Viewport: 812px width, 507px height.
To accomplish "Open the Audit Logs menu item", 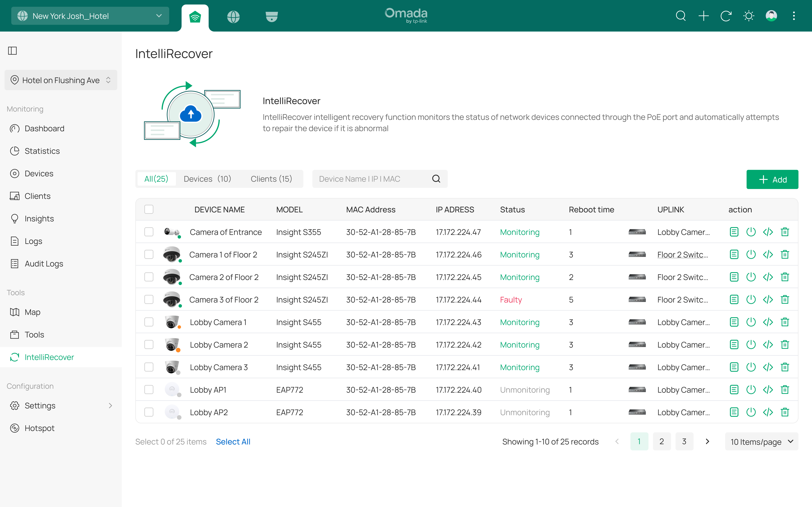I will (44, 264).
